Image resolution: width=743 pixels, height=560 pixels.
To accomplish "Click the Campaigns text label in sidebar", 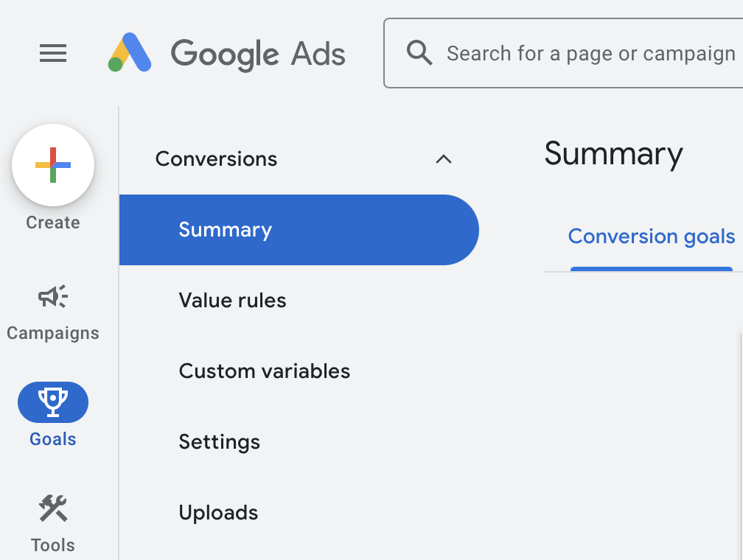I will coord(53,333).
